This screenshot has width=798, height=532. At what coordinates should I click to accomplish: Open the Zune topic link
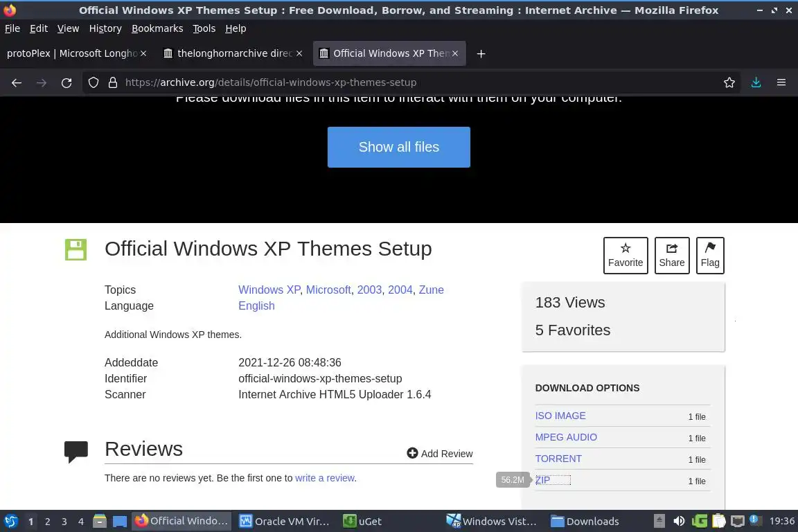coord(431,290)
